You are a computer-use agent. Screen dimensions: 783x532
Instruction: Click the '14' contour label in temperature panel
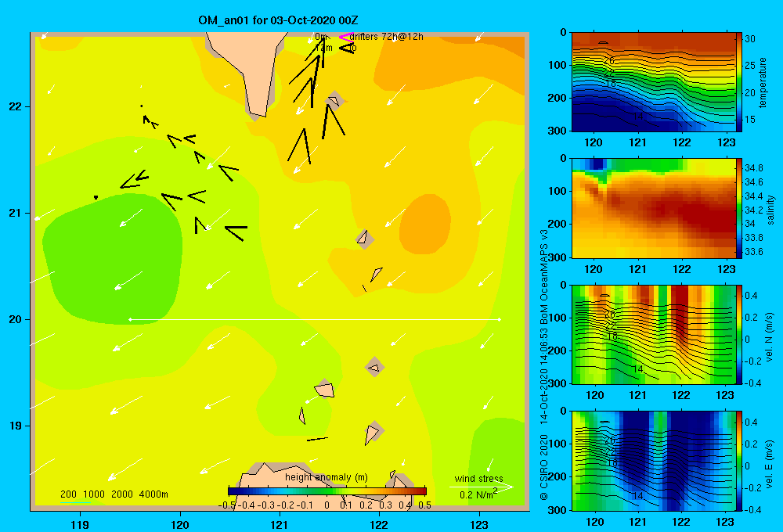tap(637, 117)
